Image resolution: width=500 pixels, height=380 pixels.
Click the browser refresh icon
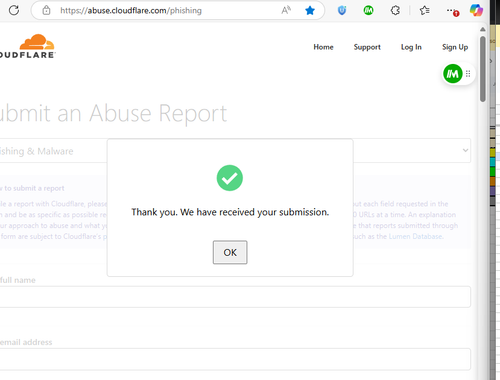pyautogui.click(x=14, y=10)
